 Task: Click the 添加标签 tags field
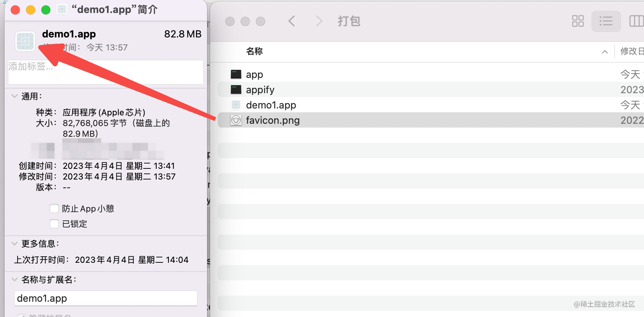point(106,72)
